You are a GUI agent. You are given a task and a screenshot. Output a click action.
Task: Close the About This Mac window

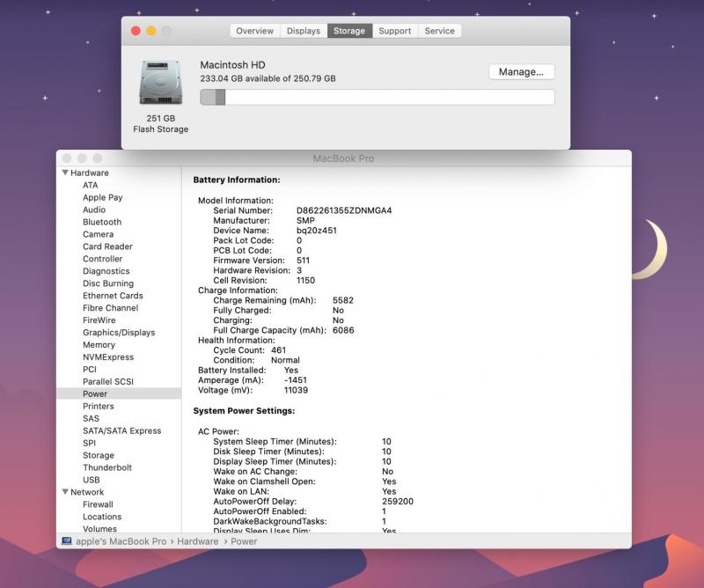[x=136, y=31]
